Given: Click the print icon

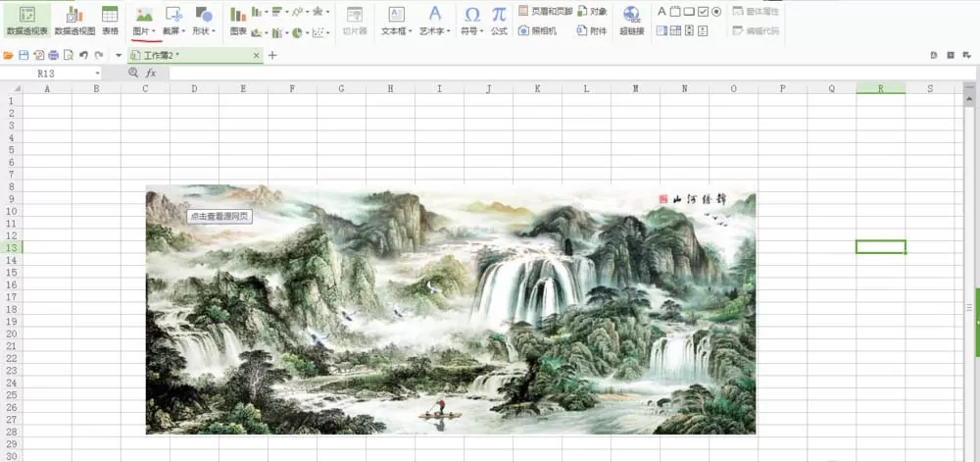Looking at the screenshot, I should point(54,56).
